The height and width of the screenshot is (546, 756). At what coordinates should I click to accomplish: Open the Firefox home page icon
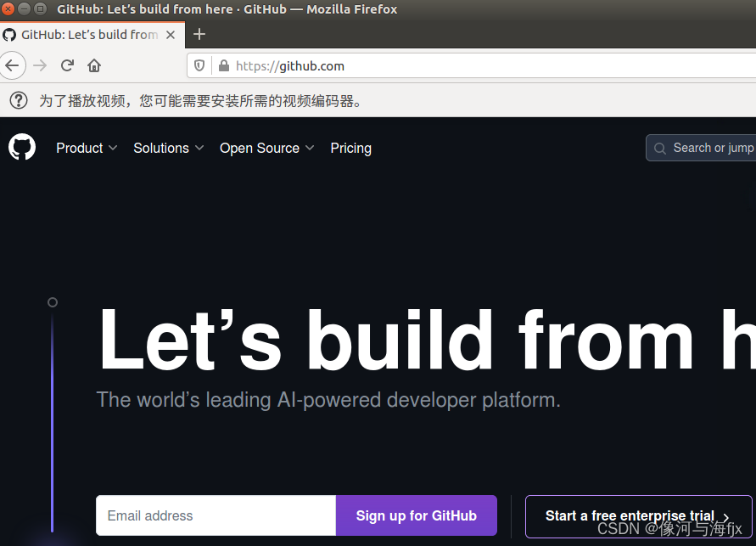pos(94,65)
